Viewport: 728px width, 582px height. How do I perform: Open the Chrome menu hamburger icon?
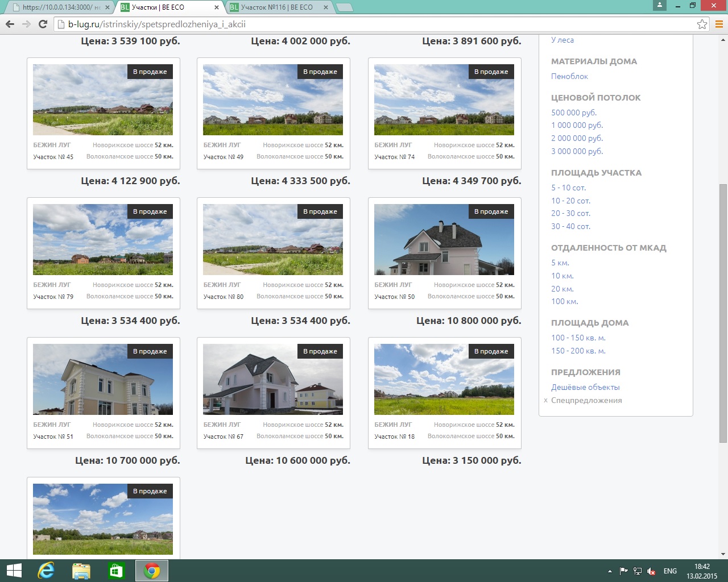pos(719,24)
